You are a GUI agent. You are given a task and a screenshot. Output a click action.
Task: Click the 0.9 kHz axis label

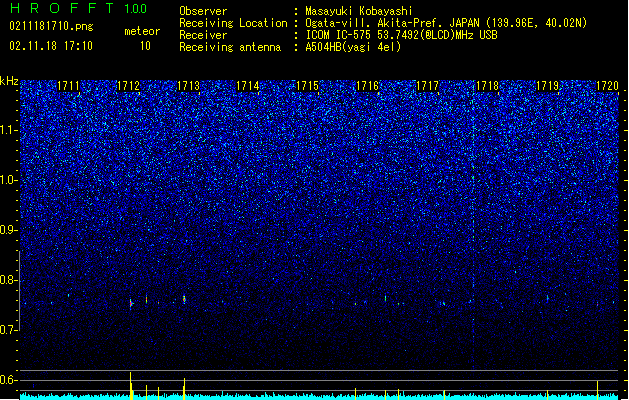pyautogui.click(x=9, y=230)
